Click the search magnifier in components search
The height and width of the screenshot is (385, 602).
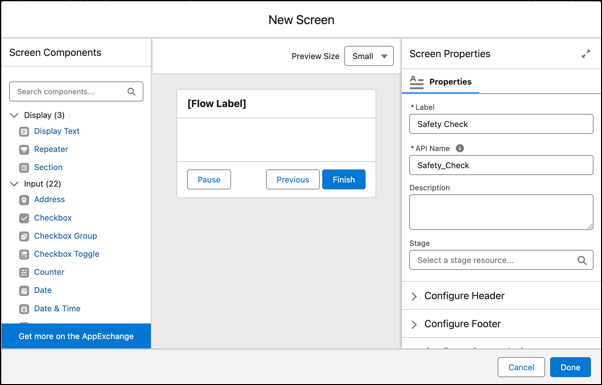131,92
